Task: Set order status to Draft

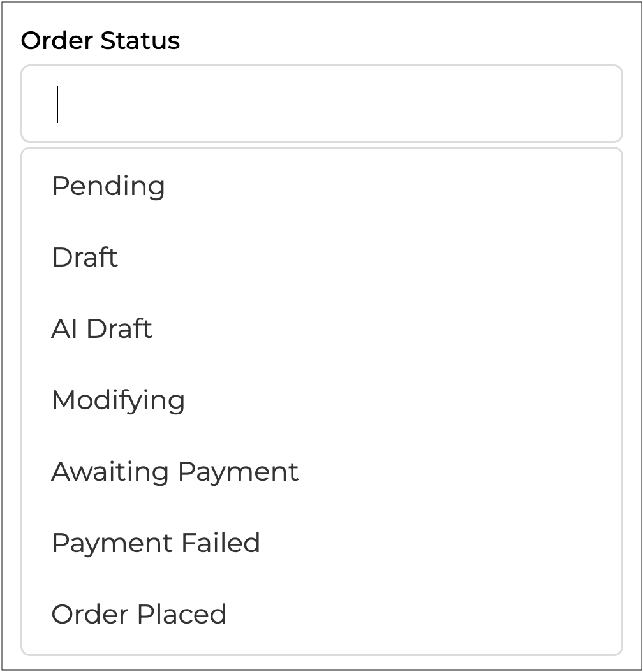Action: click(x=85, y=258)
